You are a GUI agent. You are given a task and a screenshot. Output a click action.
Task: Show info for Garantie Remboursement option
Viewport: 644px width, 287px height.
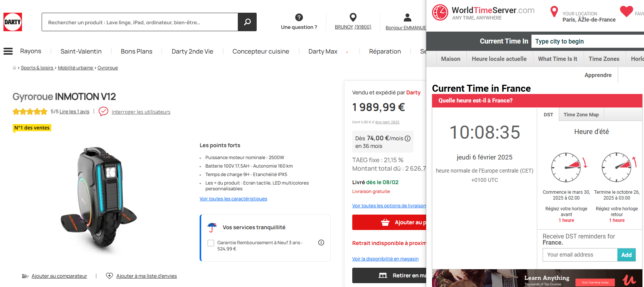click(x=321, y=243)
